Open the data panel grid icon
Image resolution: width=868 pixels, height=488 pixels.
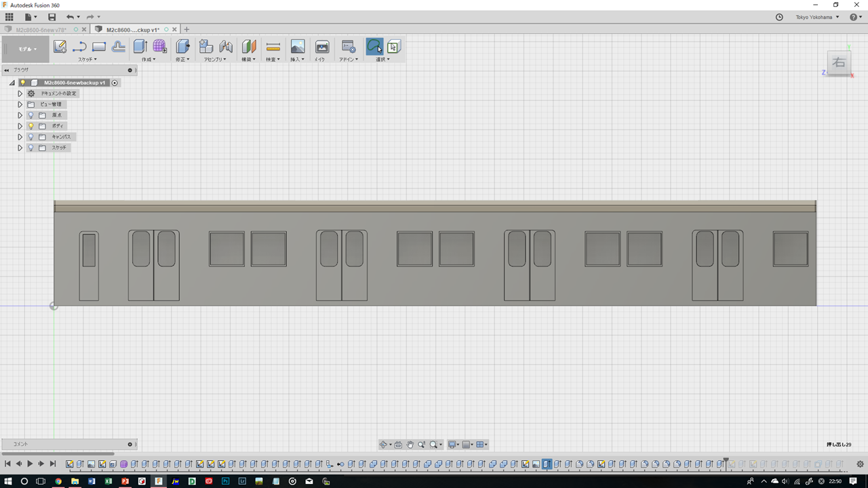click(9, 17)
